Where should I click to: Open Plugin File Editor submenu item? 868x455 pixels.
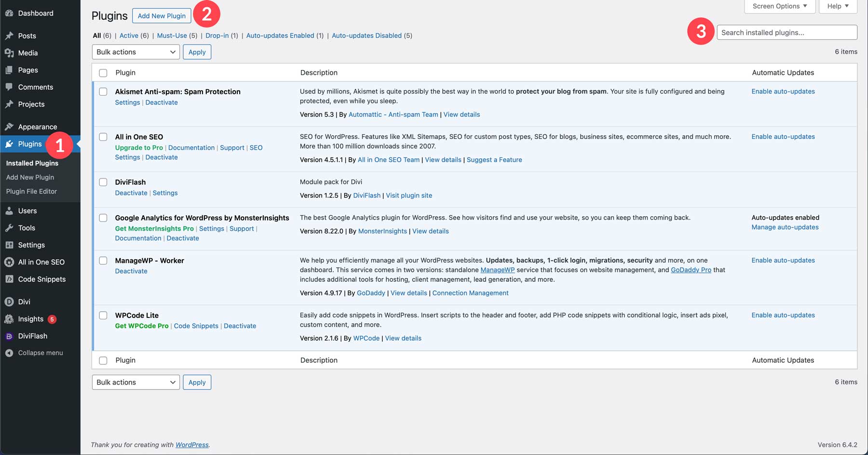tap(31, 191)
